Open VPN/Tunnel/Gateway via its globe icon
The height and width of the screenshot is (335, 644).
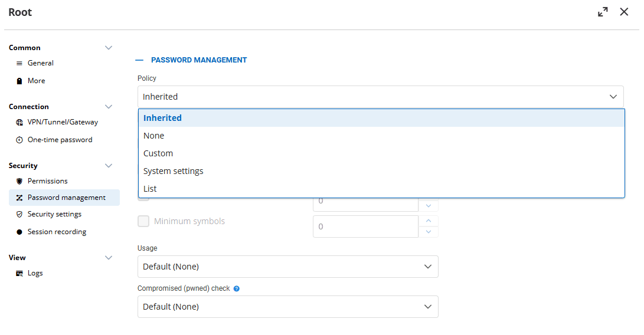click(x=19, y=122)
